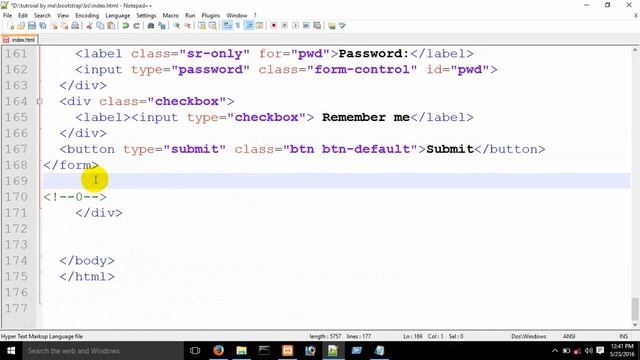640x360 pixels.
Task: Cut selection with the scissors icon
Action: click(x=89, y=26)
